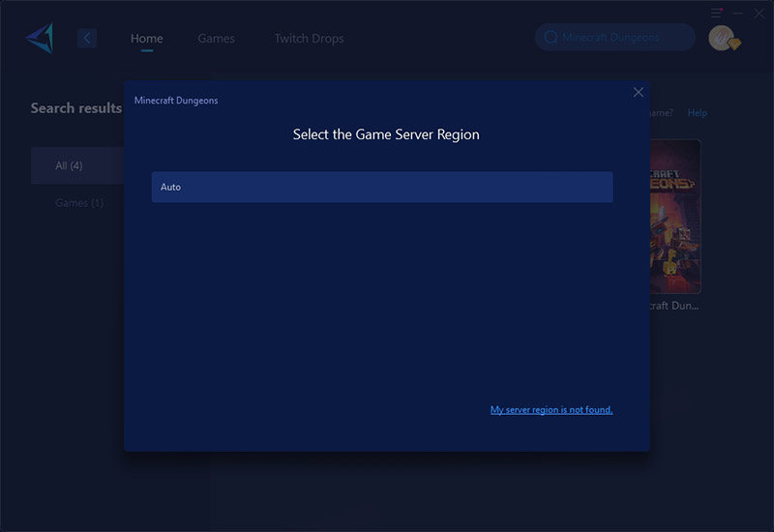Open the Twitch Drops tab

pos(309,39)
